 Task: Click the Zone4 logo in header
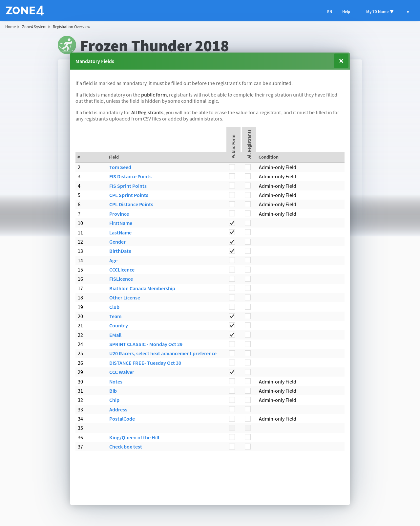(25, 11)
